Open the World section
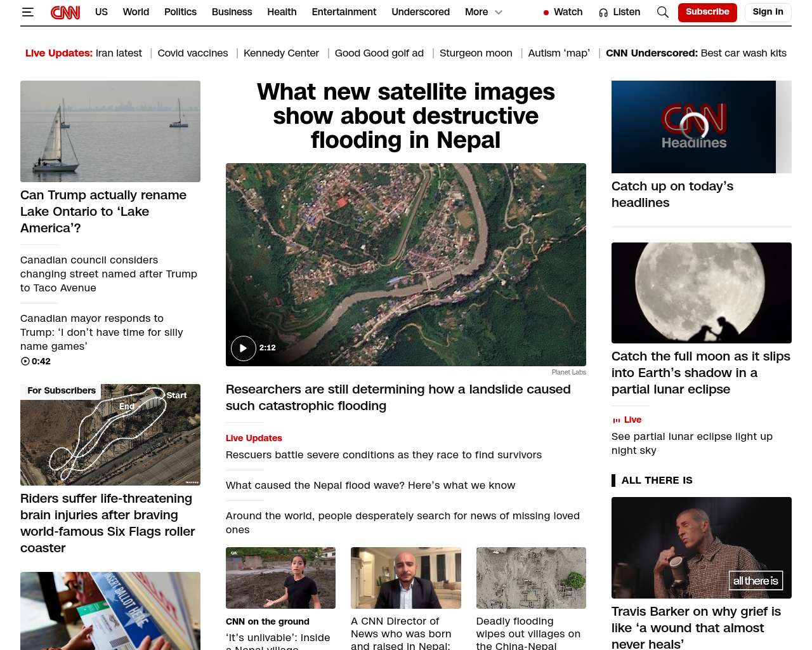 (x=136, y=12)
